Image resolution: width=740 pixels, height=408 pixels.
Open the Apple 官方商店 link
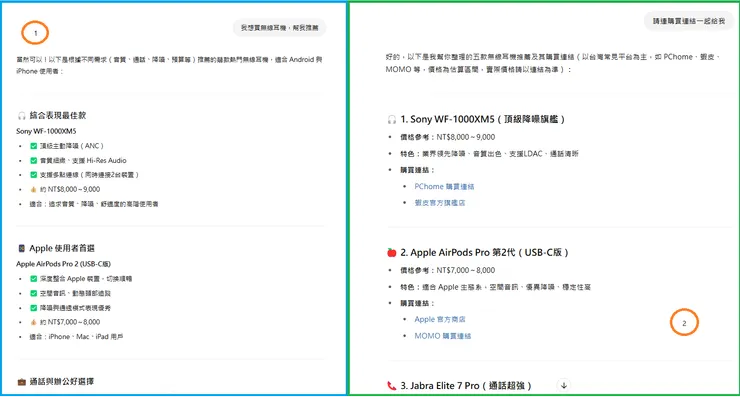tap(440, 319)
